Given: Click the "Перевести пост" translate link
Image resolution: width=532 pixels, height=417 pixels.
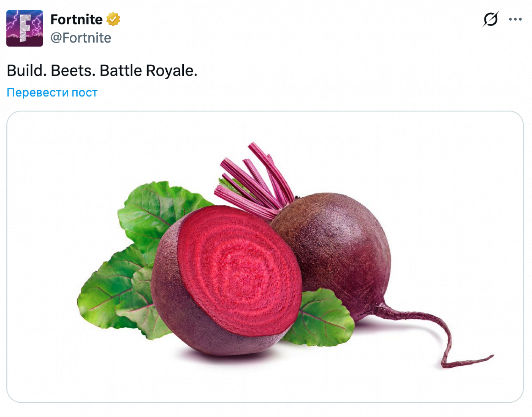Looking at the screenshot, I should 52,92.
